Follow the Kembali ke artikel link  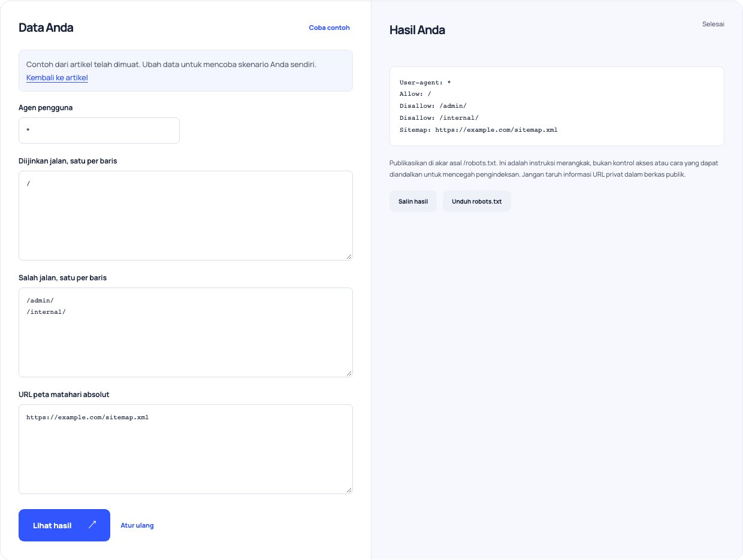57,78
